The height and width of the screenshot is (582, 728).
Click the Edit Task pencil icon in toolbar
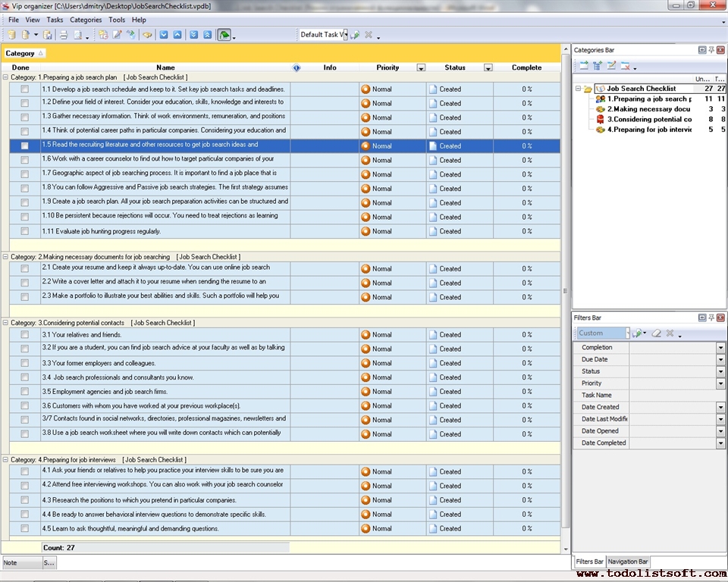pos(118,35)
